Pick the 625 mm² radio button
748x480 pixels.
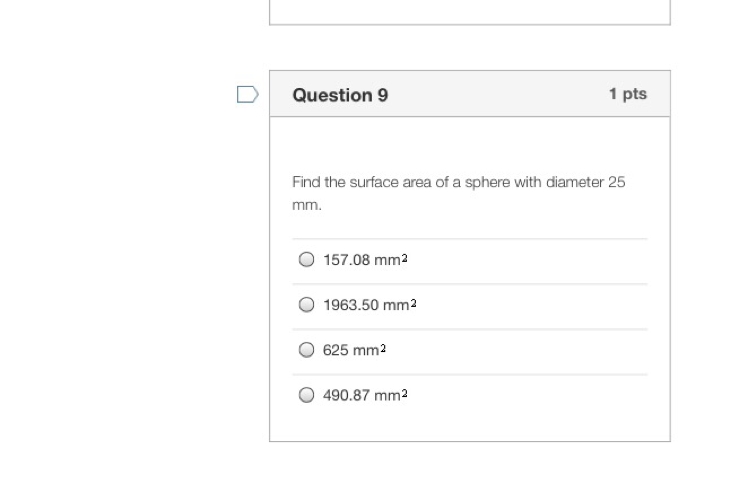pyautogui.click(x=306, y=350)
